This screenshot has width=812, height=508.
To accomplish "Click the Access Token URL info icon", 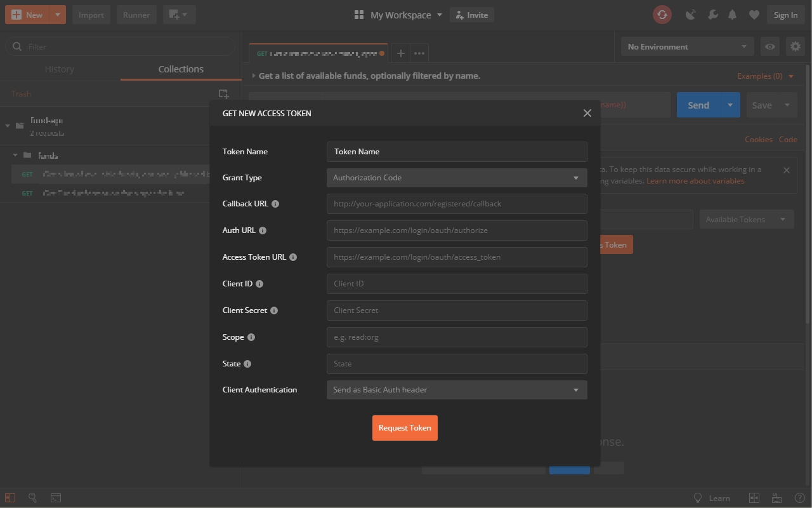I will point(293,257).
